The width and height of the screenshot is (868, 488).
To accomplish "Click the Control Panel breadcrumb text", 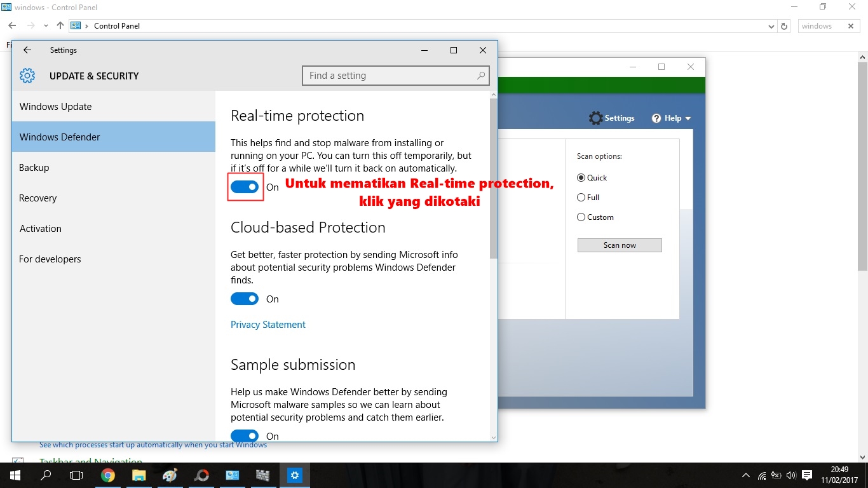I will tap(117, 26).
